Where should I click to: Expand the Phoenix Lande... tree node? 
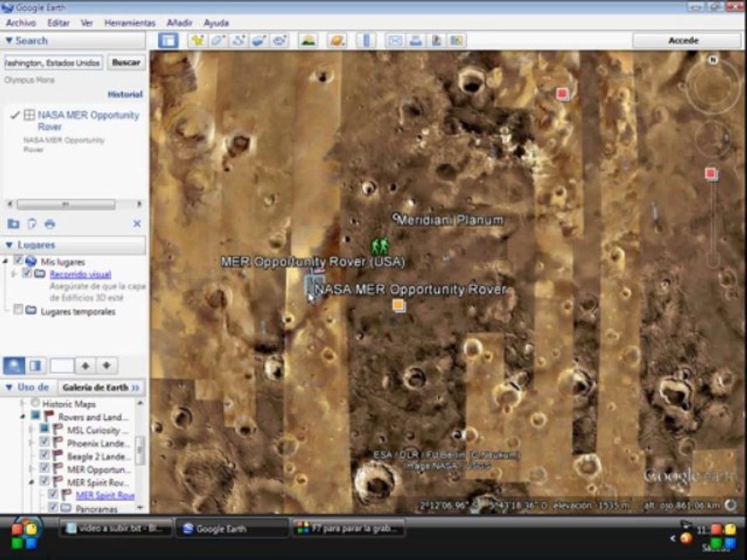[x=31, y=443]
